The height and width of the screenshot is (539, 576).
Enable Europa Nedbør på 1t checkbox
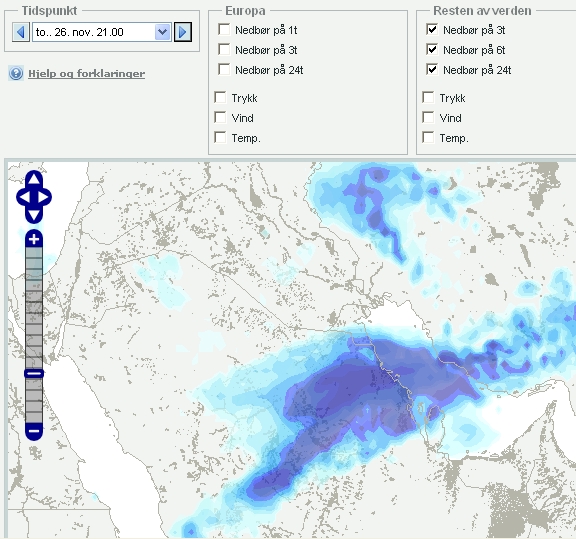point(224,29)
